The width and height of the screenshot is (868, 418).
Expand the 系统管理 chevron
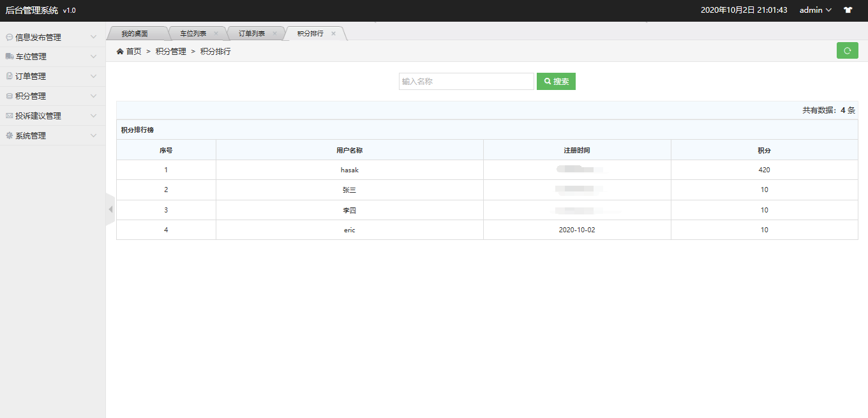[x=94, y=136]
